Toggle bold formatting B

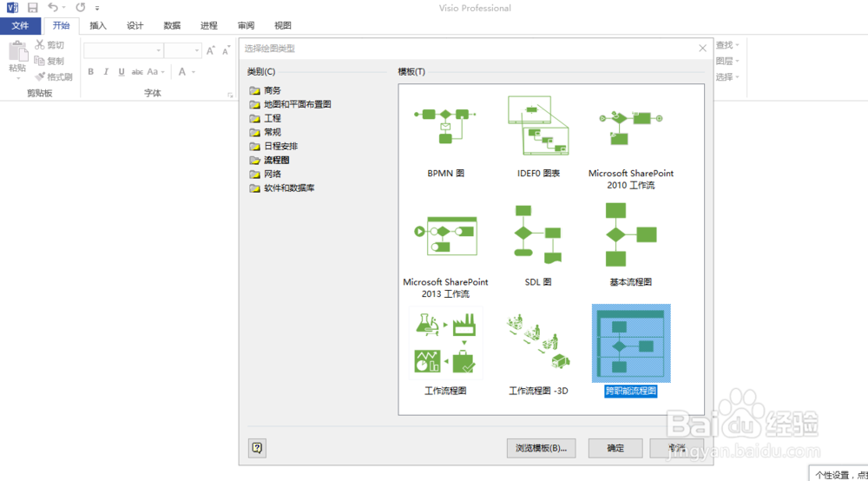pyautogui.click(x=91, y=71)
